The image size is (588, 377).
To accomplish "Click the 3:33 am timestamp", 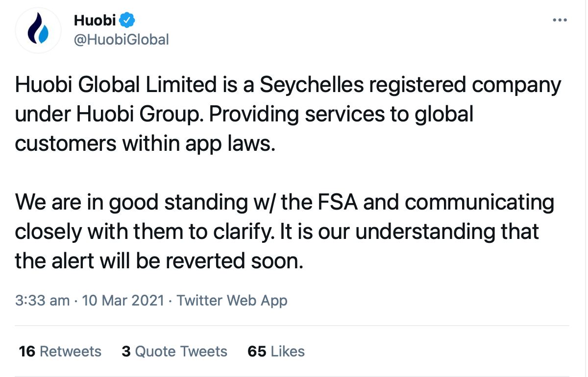I will click(42, 300).
